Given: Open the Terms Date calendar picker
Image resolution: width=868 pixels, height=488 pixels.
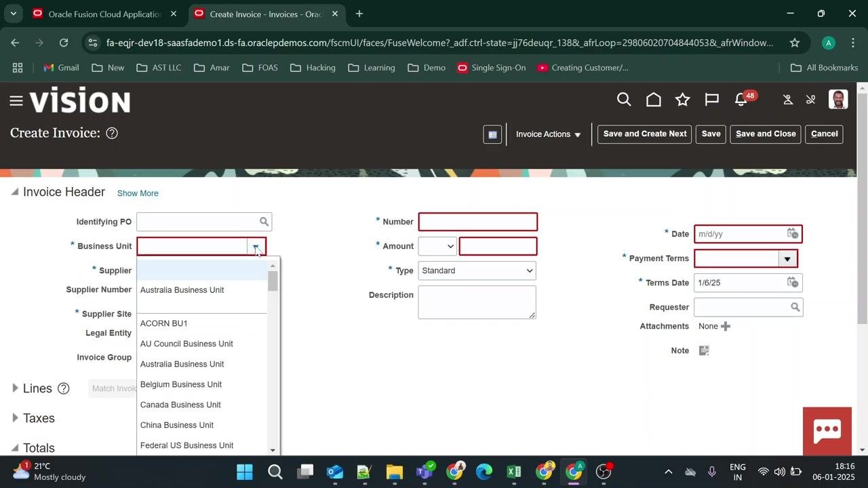Looking at the screenshot, I should [792, 283].
